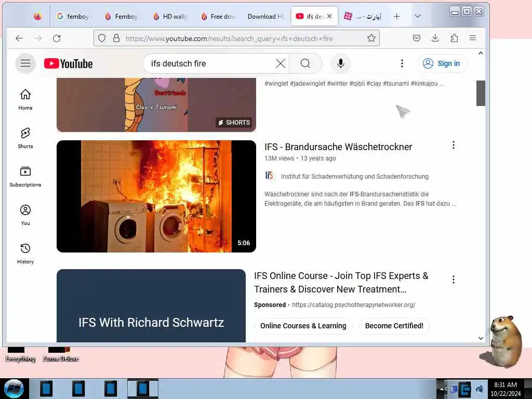Click the IFS channel avatar icon
The image size is (532, 399).
pos(270,176)
